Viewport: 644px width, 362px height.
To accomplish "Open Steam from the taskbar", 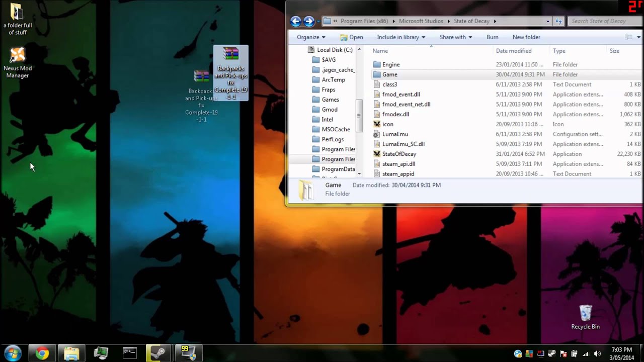I will [159, 353].
